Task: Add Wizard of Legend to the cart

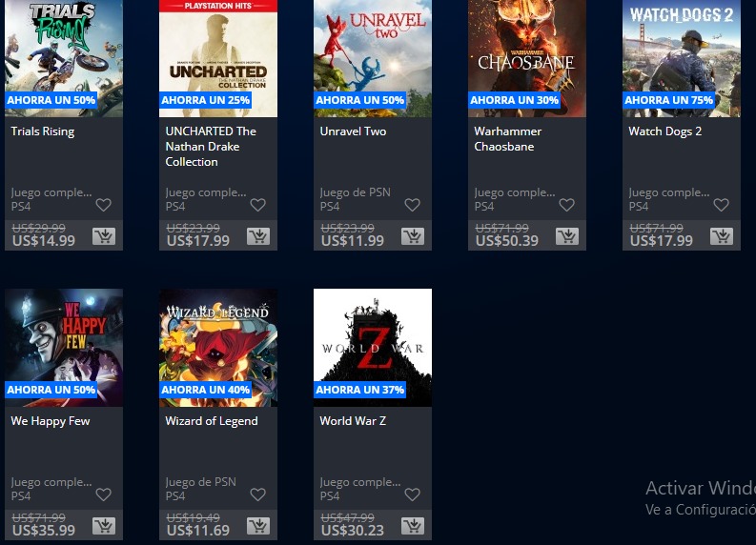Action: point(258,526)
